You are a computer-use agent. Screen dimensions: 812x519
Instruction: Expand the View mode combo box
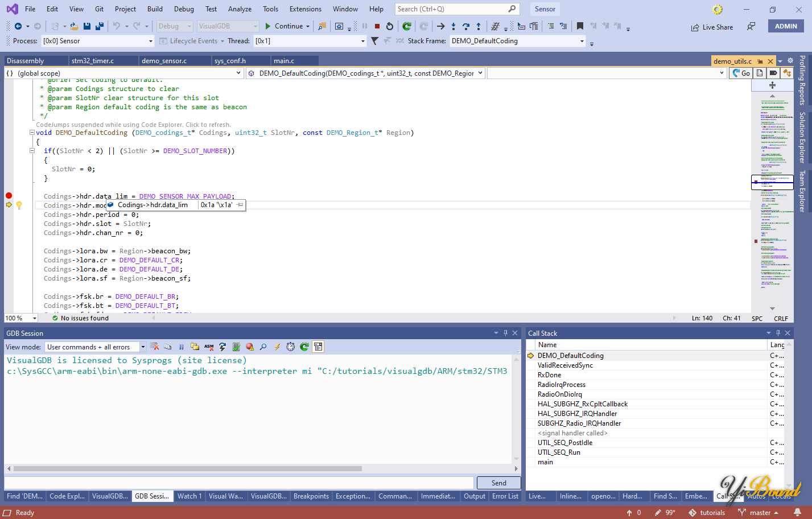pyautogui.click(x=143, y=347)
